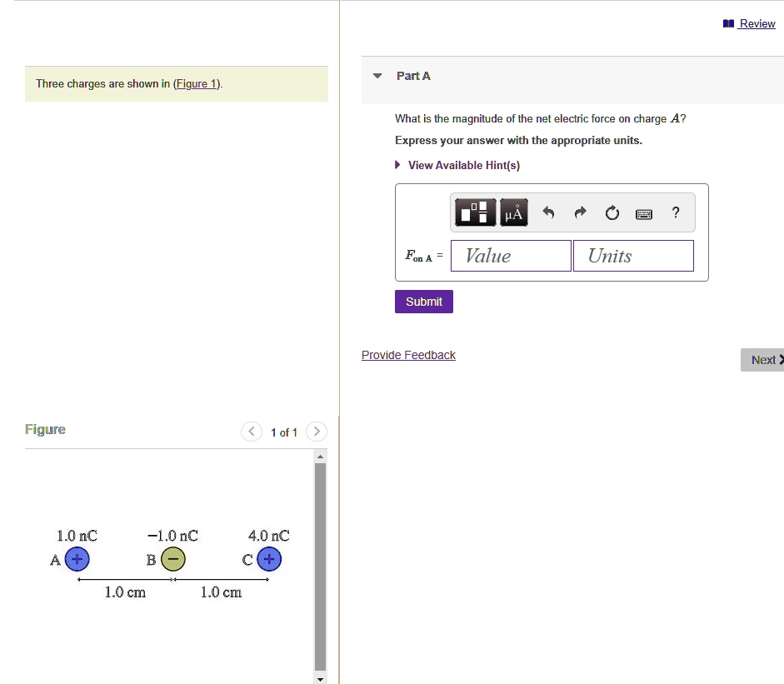Screen dimensions: 784x684
Task: Click the question mark help icon
Action: 675,212
